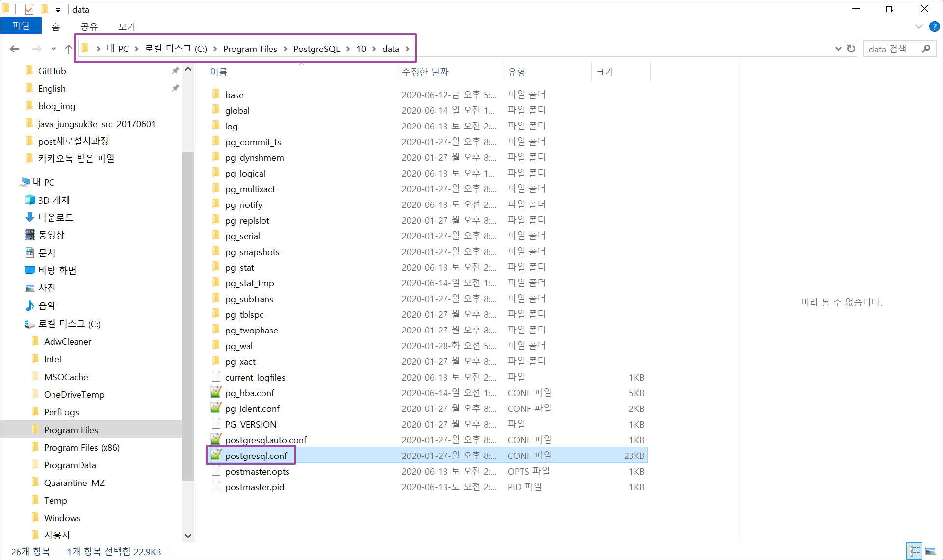This screenshot has height=560, width=943.
Task: Sort by 유형 column header
Action: tap(517, 72)
